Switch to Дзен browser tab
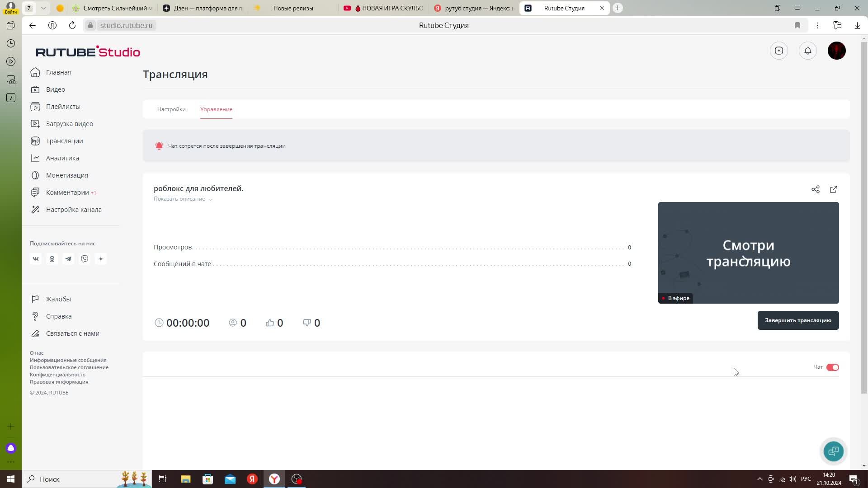 pos(203,8)
